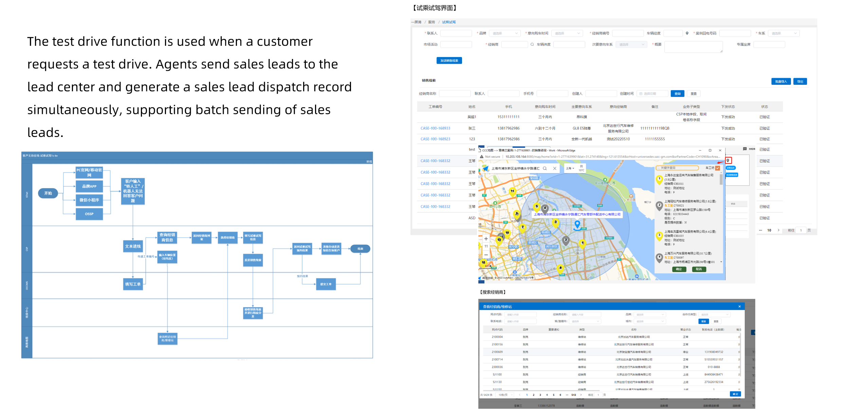Open work order link CASE-100-168933

[x=436, y=128]
